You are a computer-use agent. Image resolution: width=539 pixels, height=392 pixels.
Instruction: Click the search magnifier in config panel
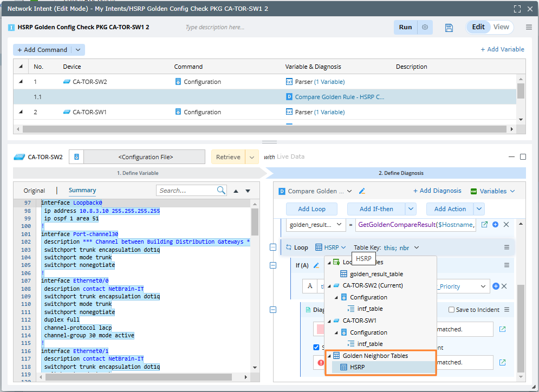[x=221, y=191]
